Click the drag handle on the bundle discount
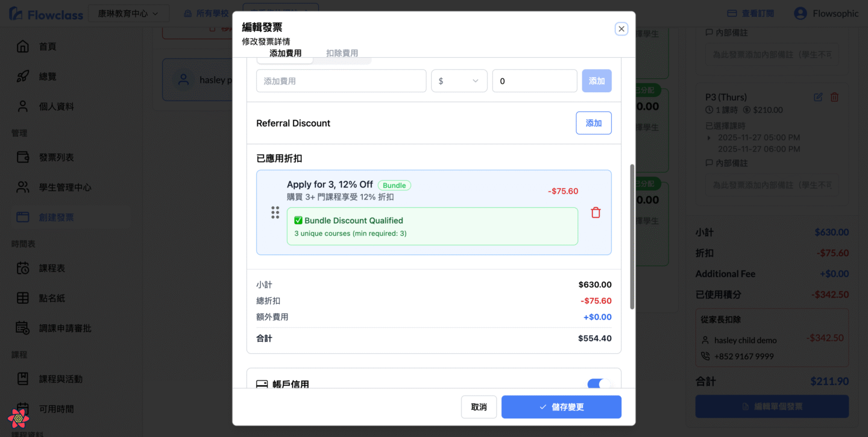 coord(275,212)
